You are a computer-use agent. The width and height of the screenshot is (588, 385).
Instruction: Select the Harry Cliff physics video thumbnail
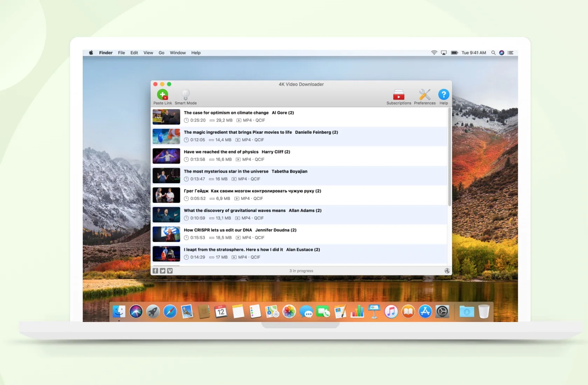click(x=166, y=156)
